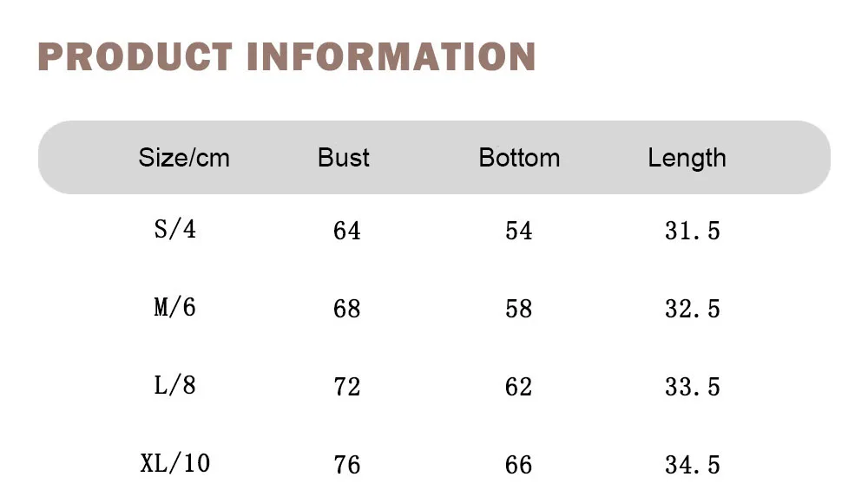Image resolution: width=868 pixels, height=503 pixels.
Task: Click bottom value 62 in L/8 row
Action: [518, 387]
